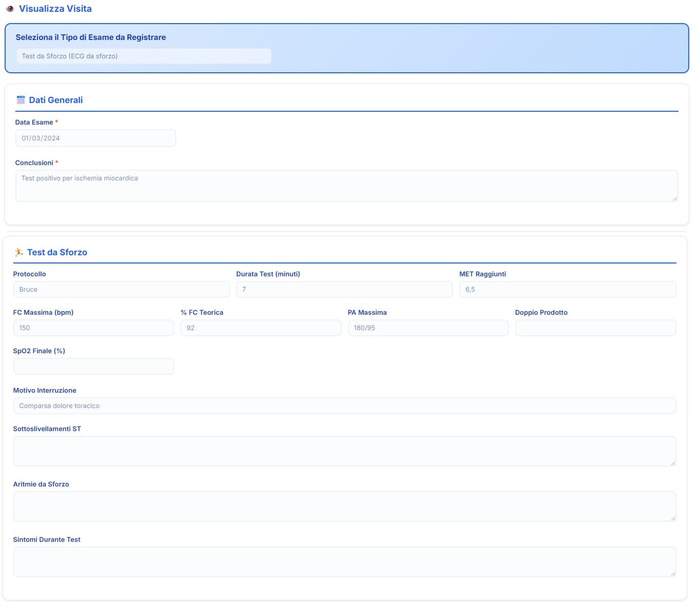This screenshot has width=700, height=609.
Task: Grab the Conclusioni textarea resize handle
Action: (675, 198)
